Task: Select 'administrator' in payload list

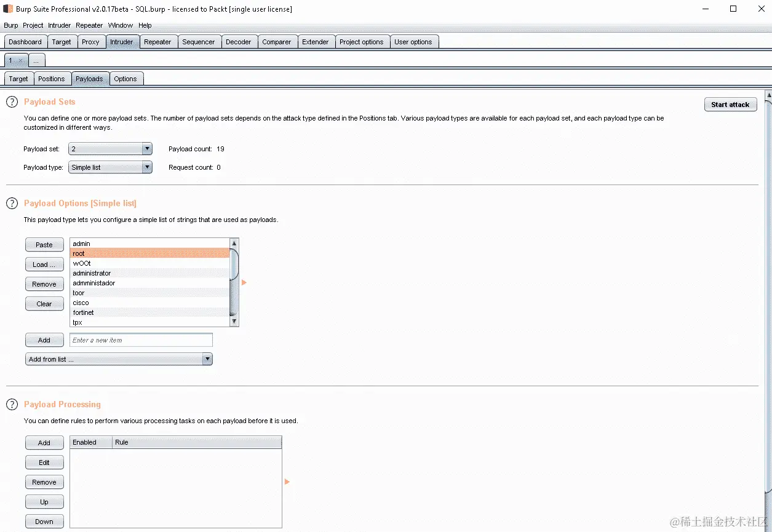Action: point(149,273)
